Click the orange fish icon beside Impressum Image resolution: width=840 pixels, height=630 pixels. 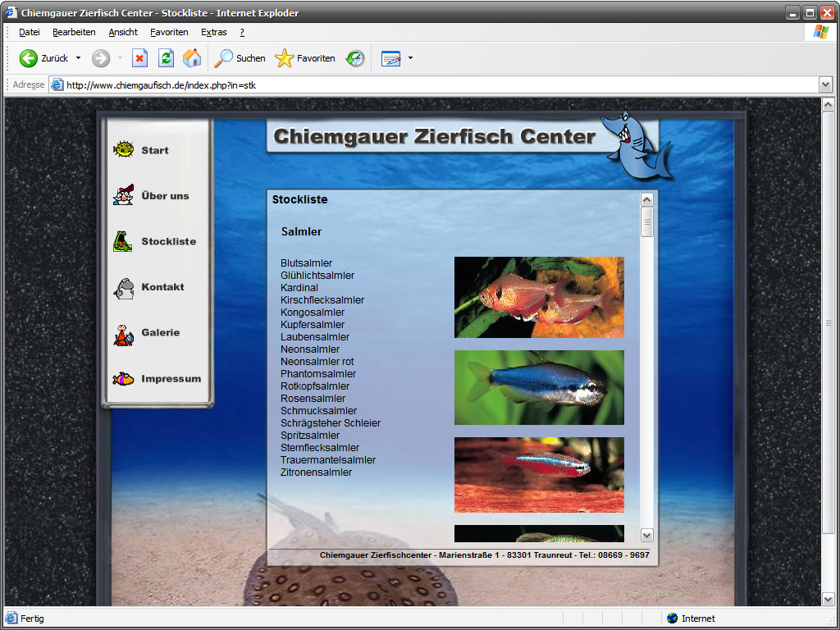[123, 379]
